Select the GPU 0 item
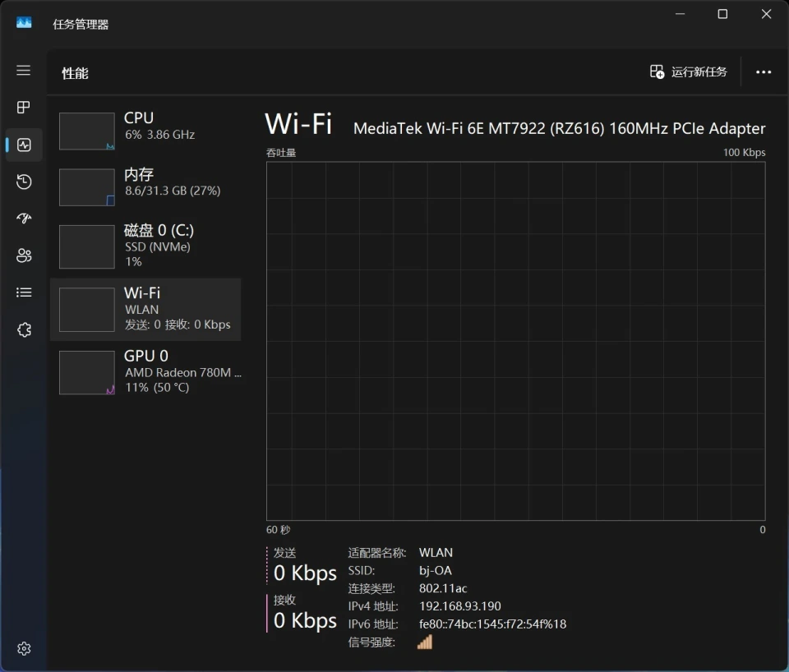The image size is (789, 672). coord(145,372)
